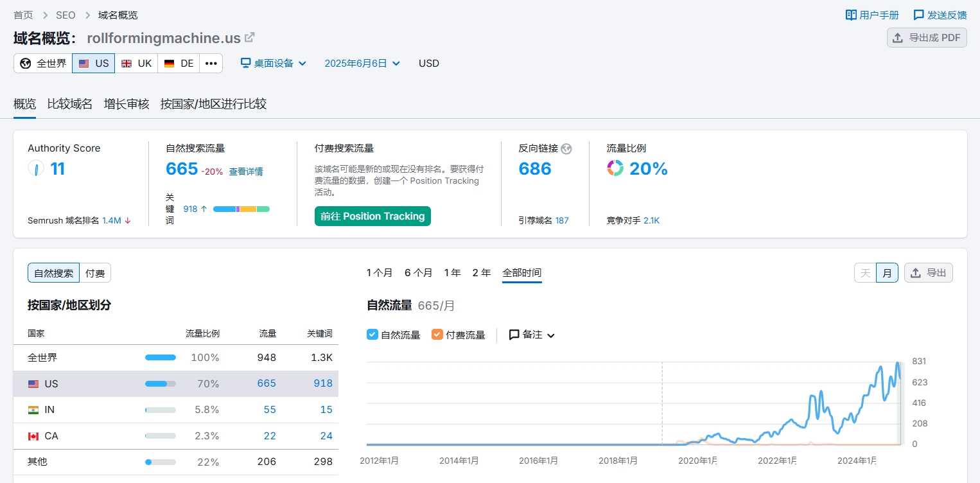Select 1个月 time range
Screen dimensions: 980x483
(x=380, y=273)
